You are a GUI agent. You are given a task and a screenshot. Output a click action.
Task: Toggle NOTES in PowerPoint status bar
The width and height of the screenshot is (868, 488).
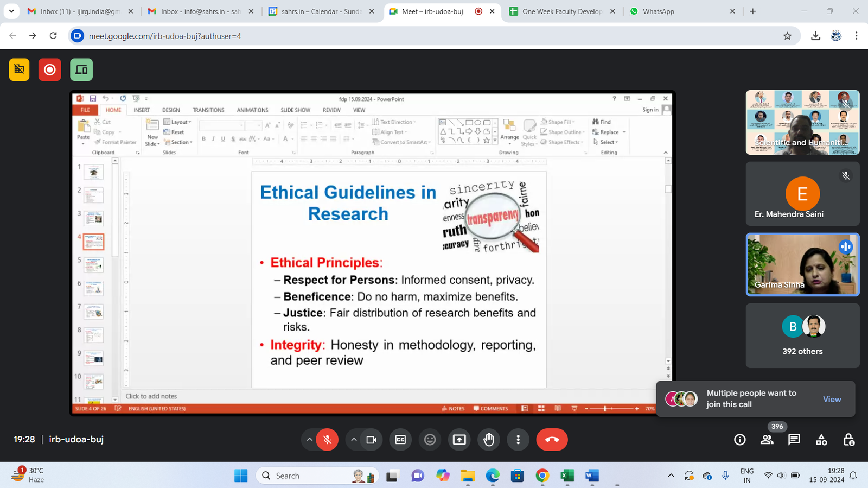pos(454,408)
